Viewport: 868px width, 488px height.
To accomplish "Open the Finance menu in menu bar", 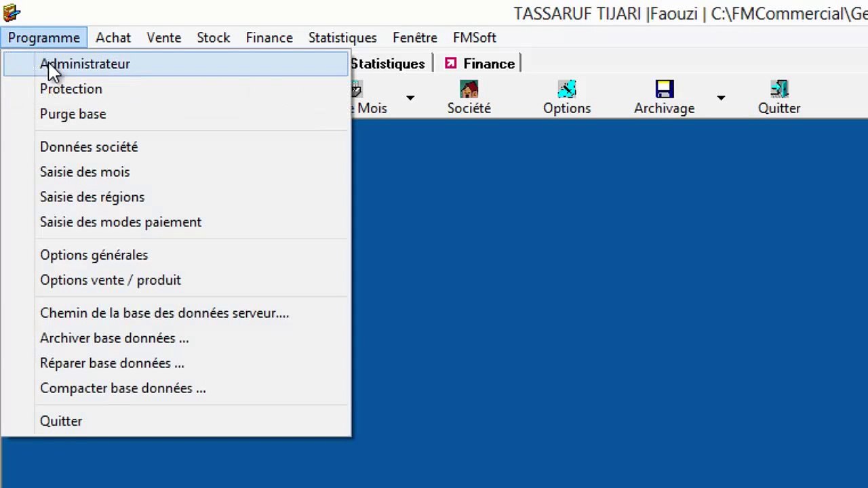I will pos(269,37).
